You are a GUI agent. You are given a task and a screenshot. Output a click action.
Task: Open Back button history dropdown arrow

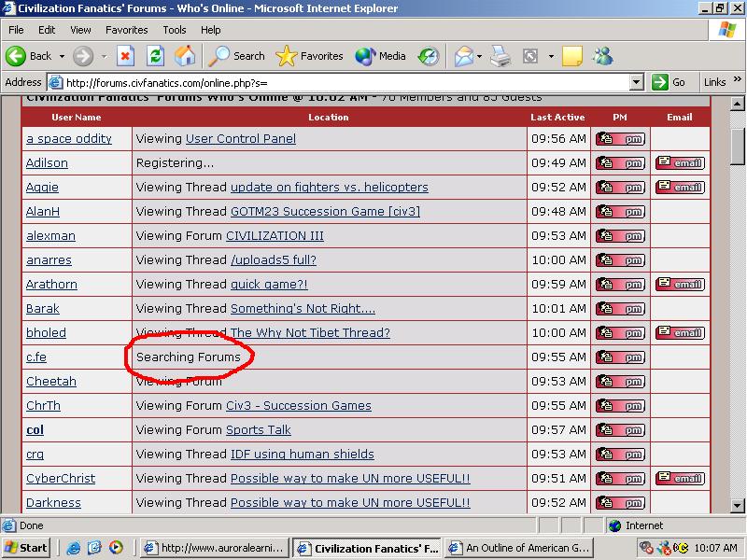pos(62,56)
